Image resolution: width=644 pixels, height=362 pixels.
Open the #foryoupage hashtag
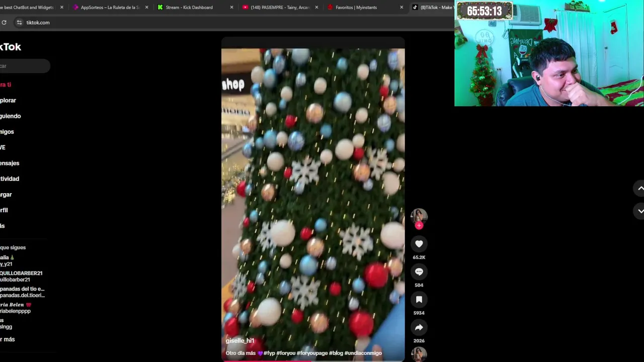coord(312,353)
